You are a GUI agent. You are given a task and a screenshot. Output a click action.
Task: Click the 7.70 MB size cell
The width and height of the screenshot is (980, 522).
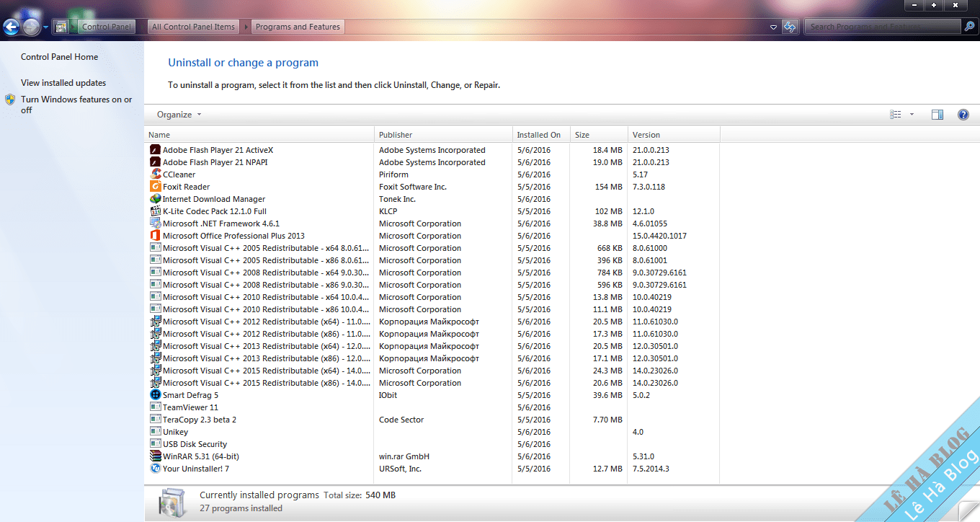pos(607,420)
